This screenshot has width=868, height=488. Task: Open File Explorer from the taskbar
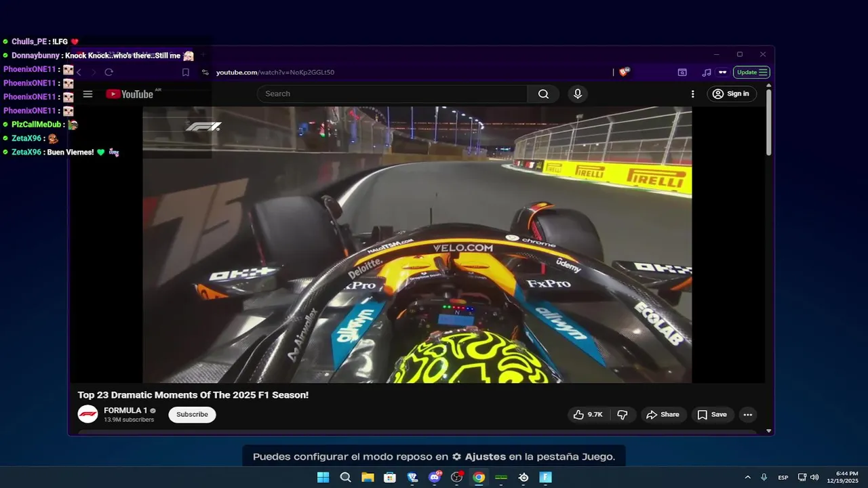coord(368,477)
